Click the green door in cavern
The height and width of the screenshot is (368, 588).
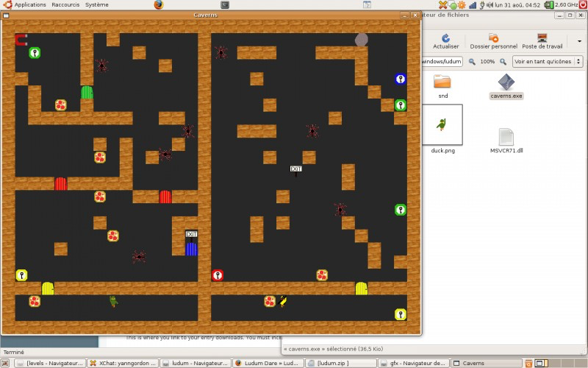[87, 93]
